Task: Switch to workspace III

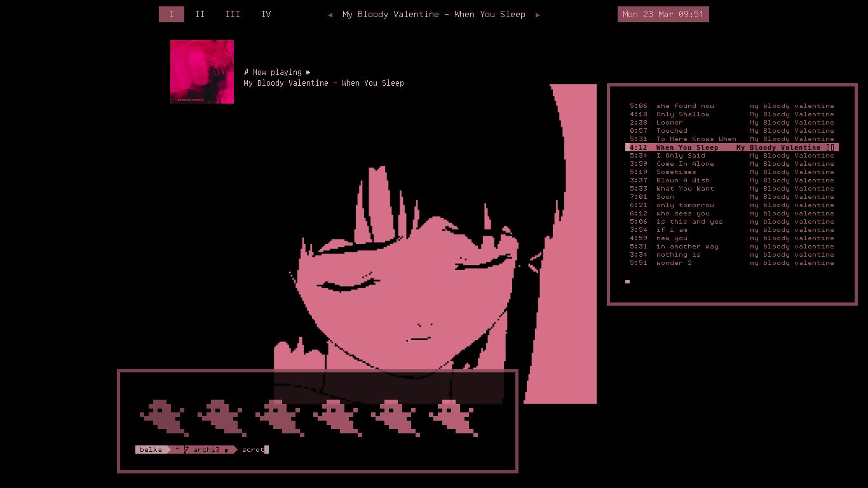Action: coord(233,14)
